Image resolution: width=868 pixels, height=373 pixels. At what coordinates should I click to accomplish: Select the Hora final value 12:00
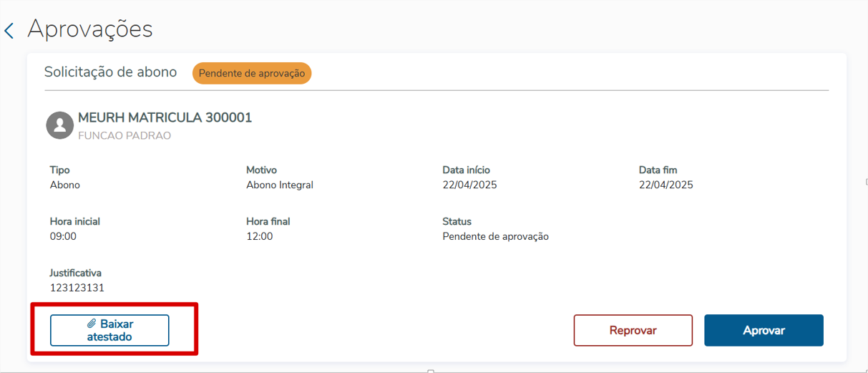point(259,236)
